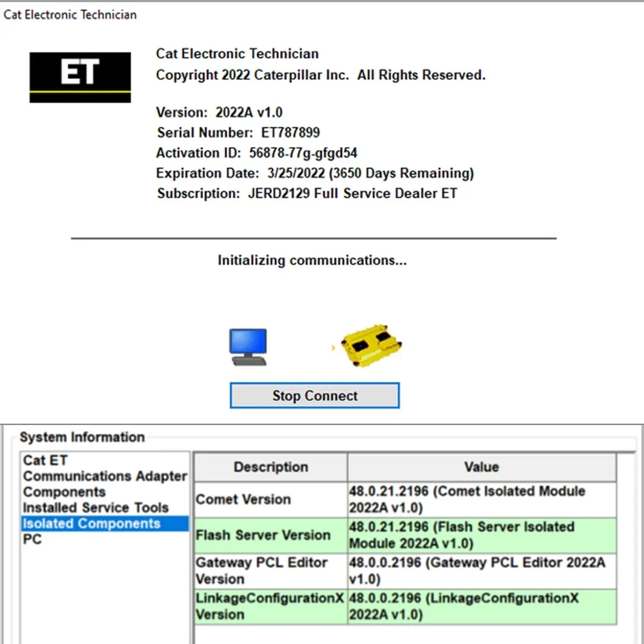644x644 pixels.
Task: Click the Version: 2022A v1.0 text
Action: (x=220, y=113)
